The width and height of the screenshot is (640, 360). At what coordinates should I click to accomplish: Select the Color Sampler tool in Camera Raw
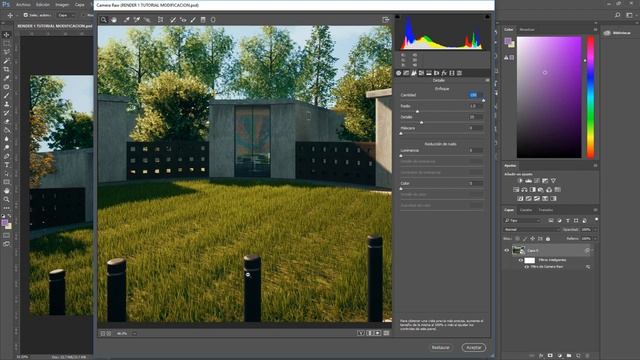click(x=137, y=20)
